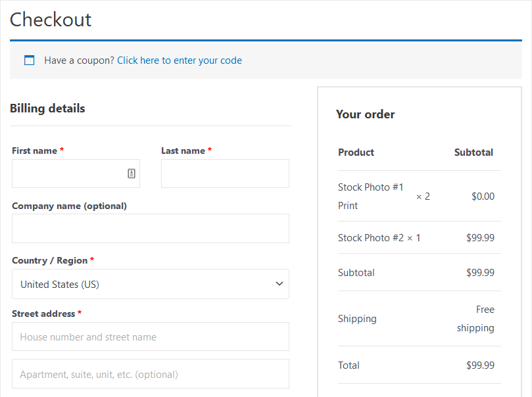Click the Company name optional field
This screenshot has height=397, width=532.
click(150, 228)
